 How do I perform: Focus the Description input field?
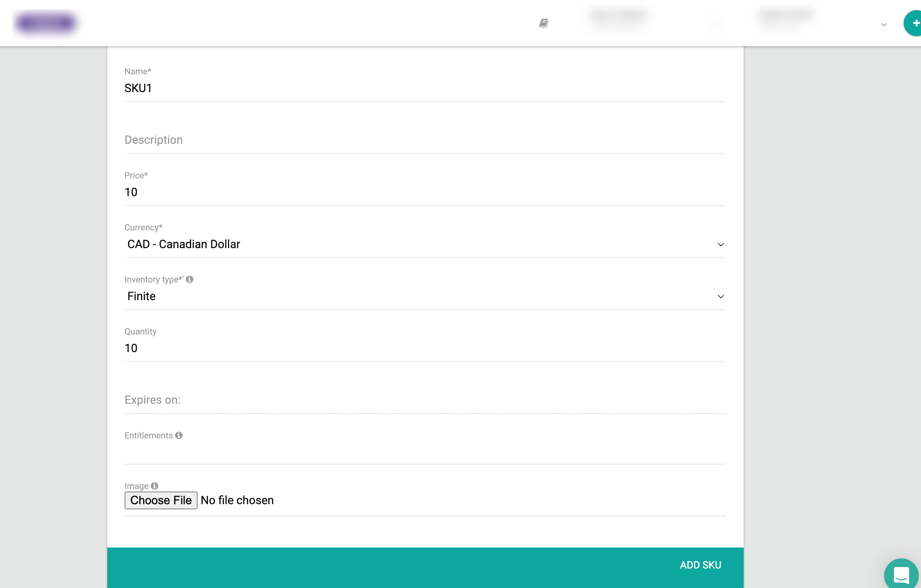click(x=424, y=140)
